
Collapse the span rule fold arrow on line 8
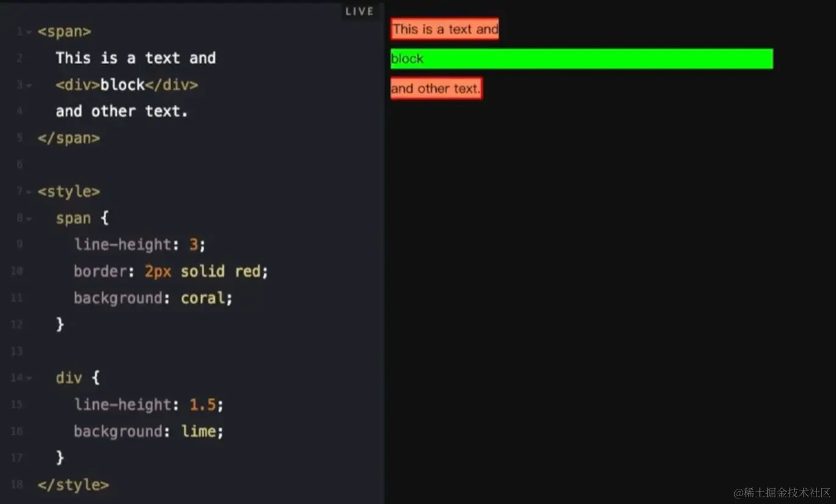coord(29,219)
